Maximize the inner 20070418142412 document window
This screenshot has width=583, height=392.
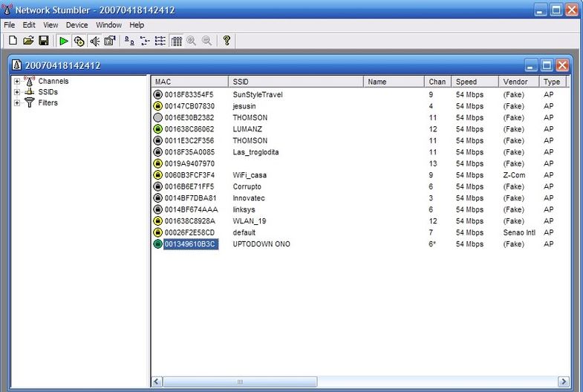click(x=547, y=66)
